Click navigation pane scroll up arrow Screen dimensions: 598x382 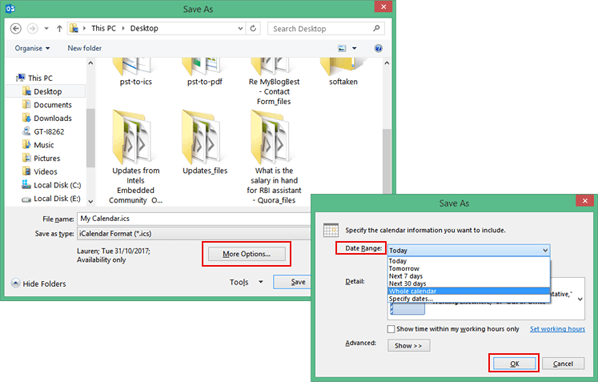tap(90, 63)
